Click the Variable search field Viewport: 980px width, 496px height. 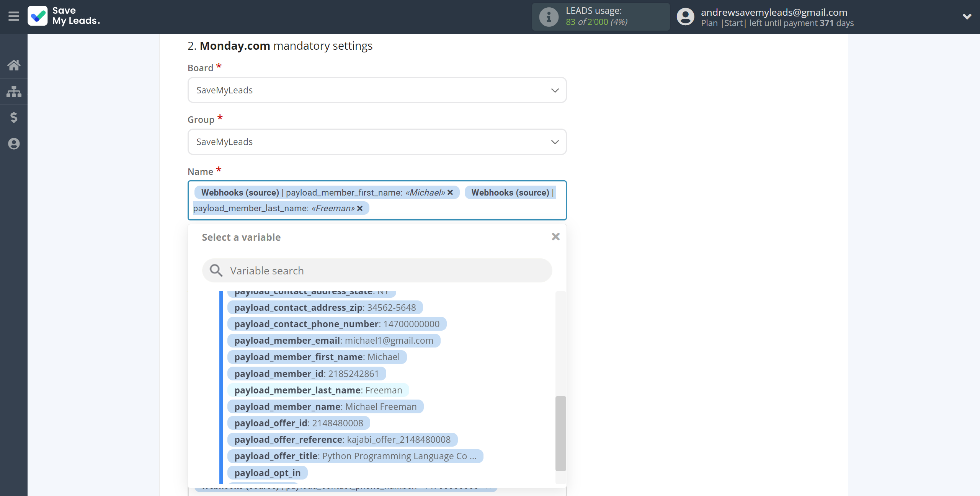377,271
